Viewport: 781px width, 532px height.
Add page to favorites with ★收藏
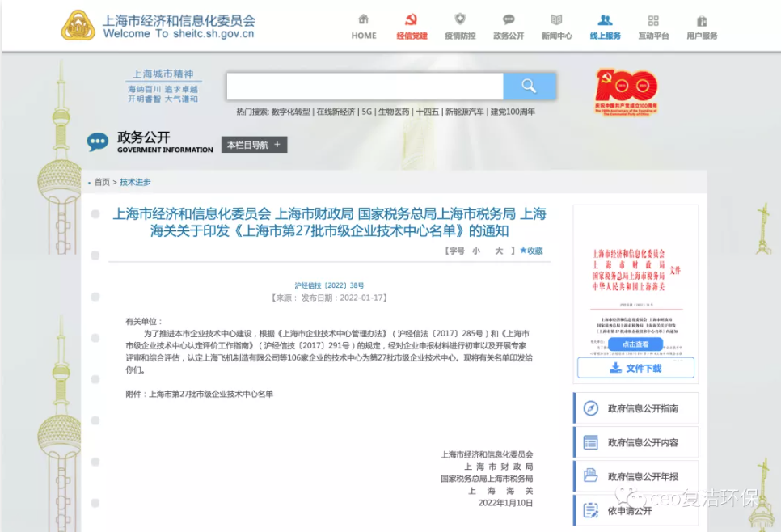(x=531, y=251)
